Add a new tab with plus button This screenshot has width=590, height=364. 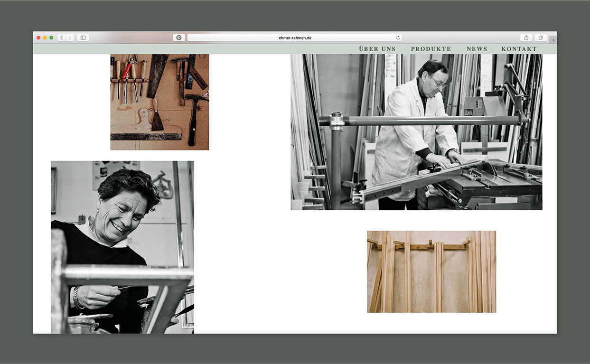(x=553, y=40)
